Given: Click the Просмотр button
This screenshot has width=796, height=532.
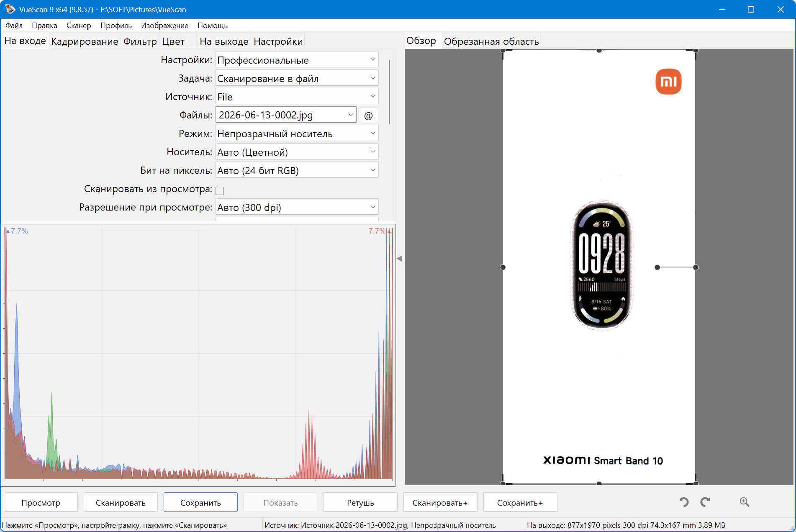Looking at the screenshot, I should click(x=41, y=502).
